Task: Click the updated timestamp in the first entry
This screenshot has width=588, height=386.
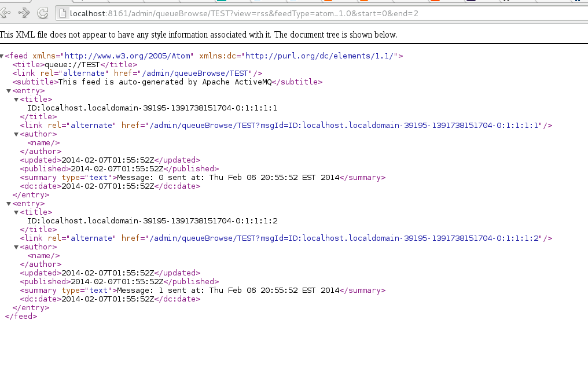Action: (x=108, y=160)
